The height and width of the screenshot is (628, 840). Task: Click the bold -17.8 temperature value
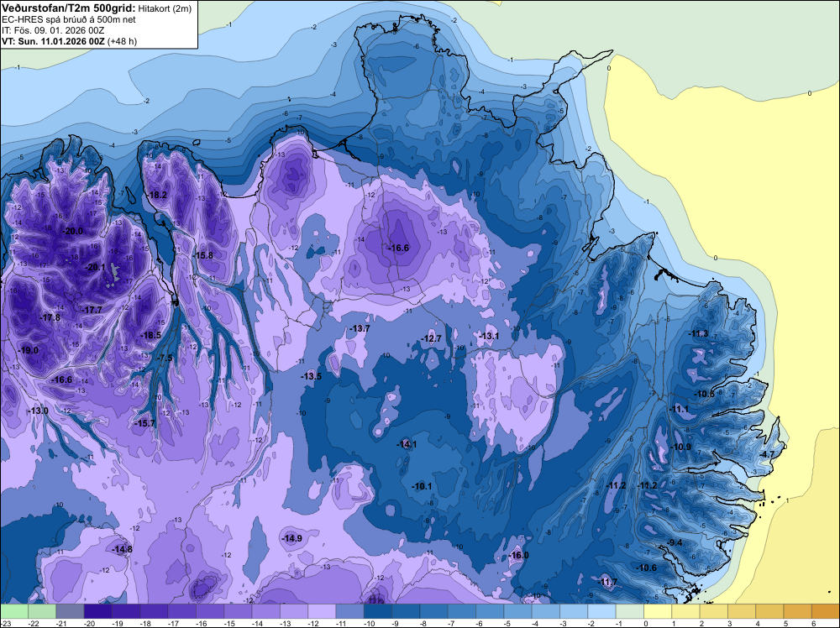click(50, 317)
